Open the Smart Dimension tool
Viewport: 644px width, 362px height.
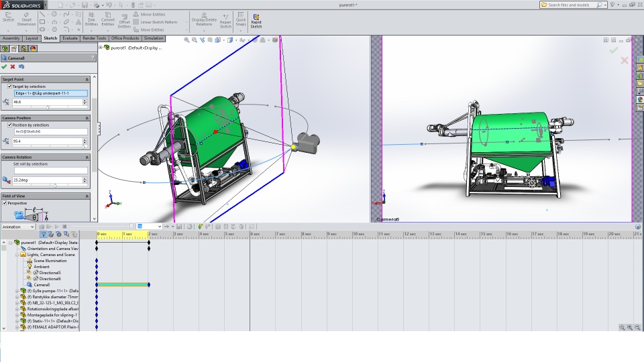click(26, 19)
